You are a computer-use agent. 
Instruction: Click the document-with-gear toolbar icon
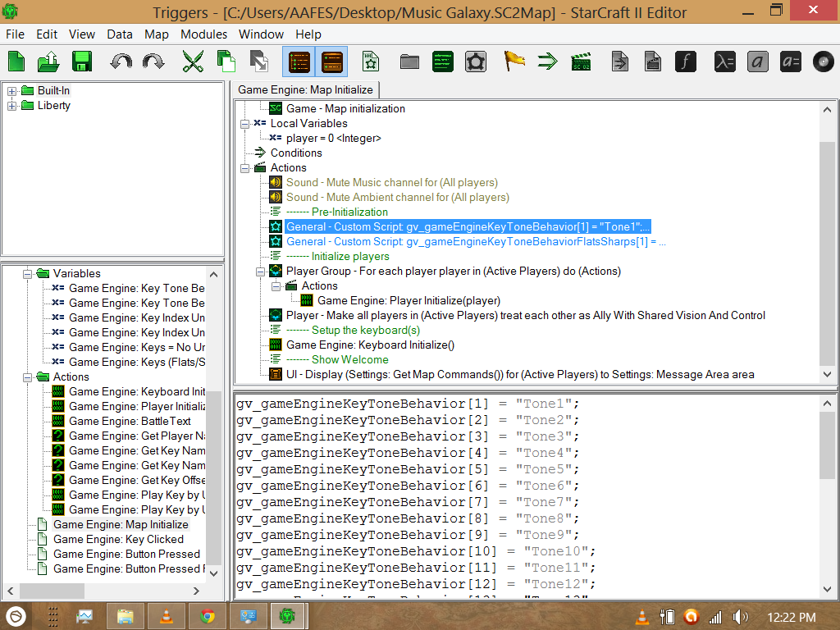(371, 61)
